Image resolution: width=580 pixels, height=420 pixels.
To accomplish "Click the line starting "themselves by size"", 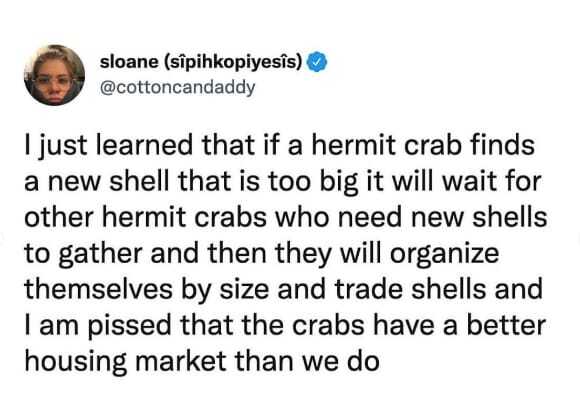I will (x=284, y=290).
